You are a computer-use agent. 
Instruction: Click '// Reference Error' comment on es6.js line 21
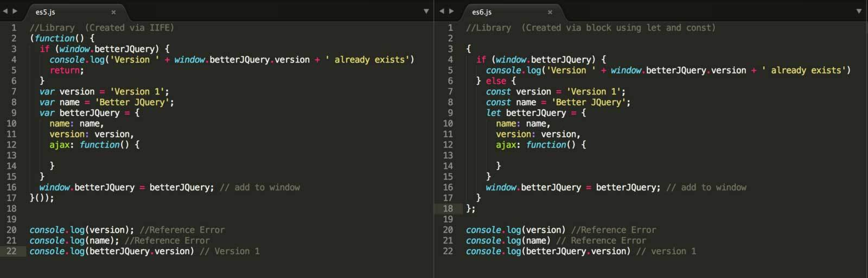pyautogui.click(x=601, y=241)
